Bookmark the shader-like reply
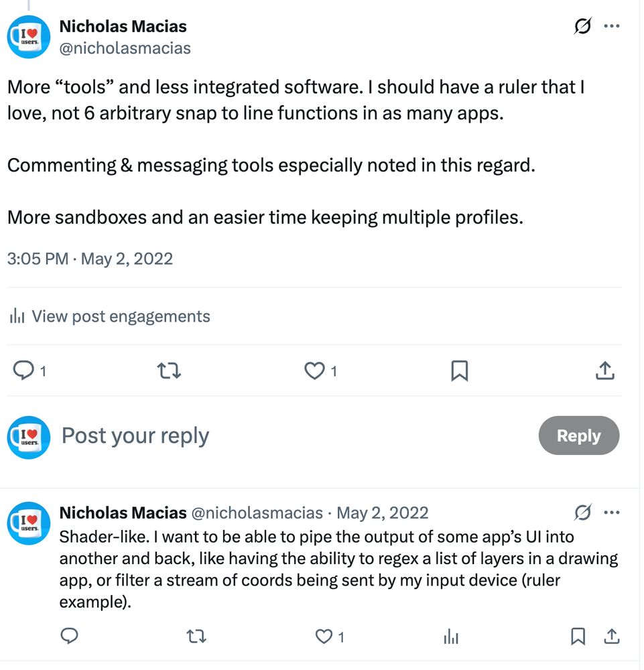This screenshot has width=644, height=670. (x=578, y=636)
